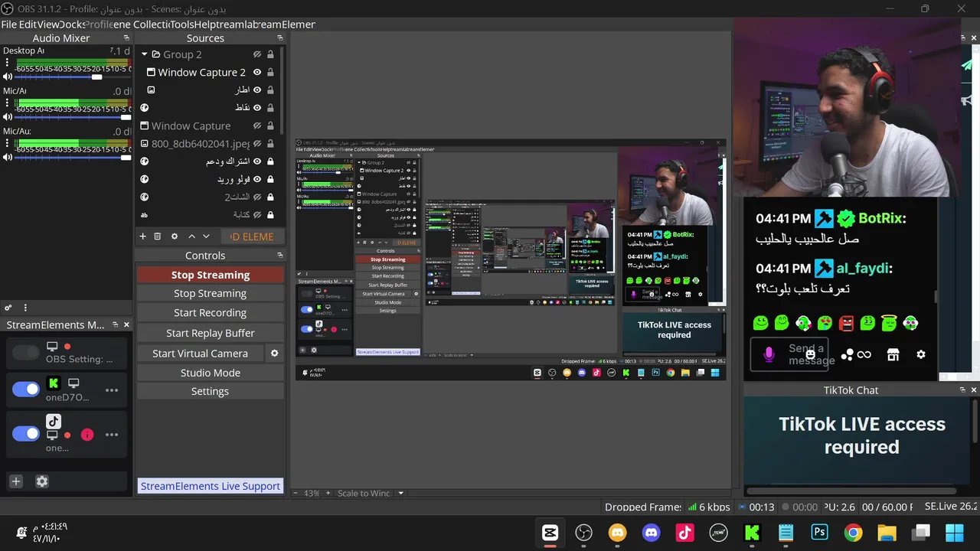The image size is (980, 551).
Task: Select the فولو وريد source row
Action: tap(209, 179)
